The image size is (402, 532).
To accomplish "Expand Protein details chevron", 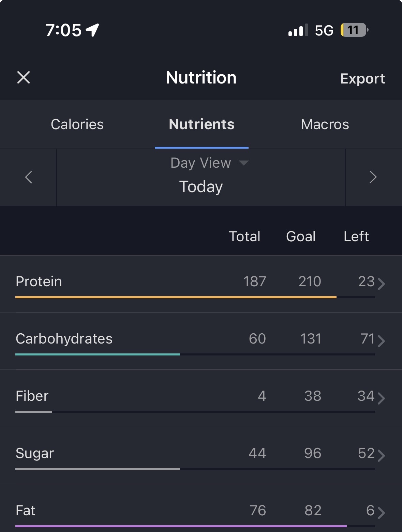I will pos(382,284).
